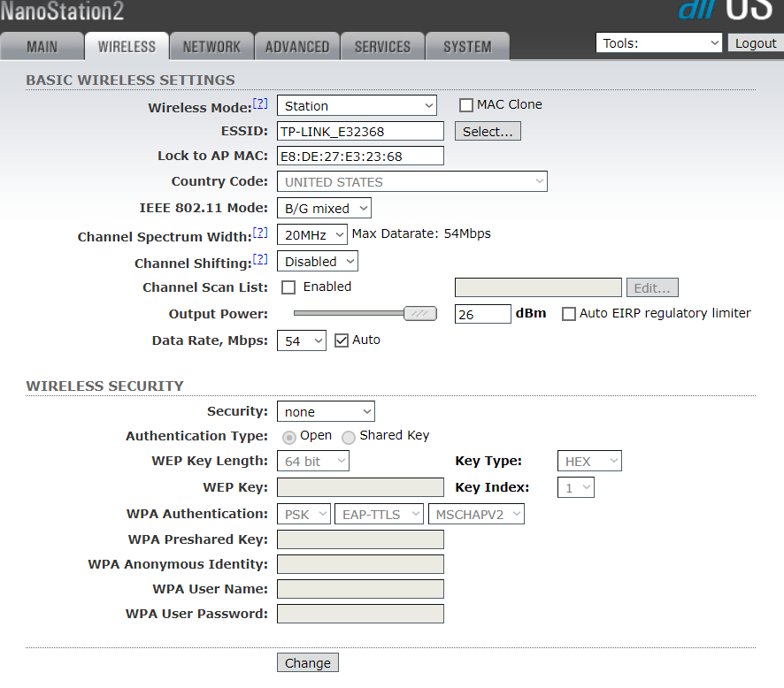
Task: Enable the Channel Scan List checkbox
Action: [x=288, y=287]
